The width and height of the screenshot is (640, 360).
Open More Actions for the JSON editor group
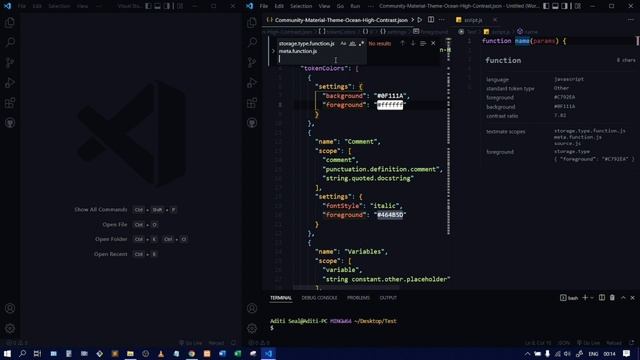point(442,20)
